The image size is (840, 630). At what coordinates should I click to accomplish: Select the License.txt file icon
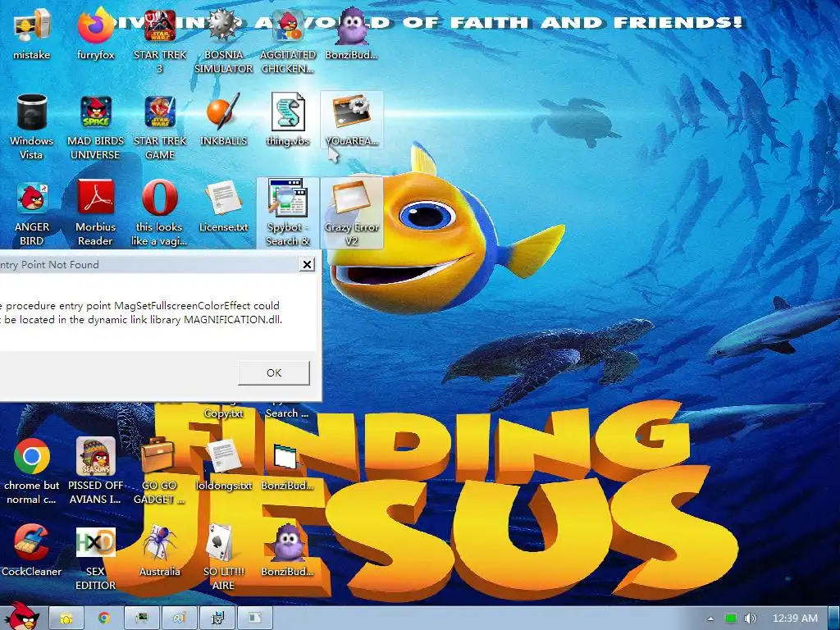click(223, 208)
